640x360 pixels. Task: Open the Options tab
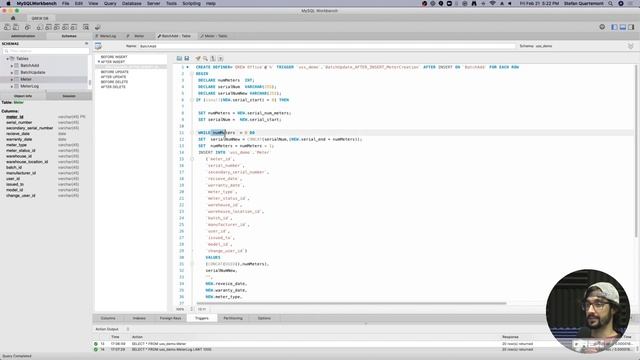[264, 318]
